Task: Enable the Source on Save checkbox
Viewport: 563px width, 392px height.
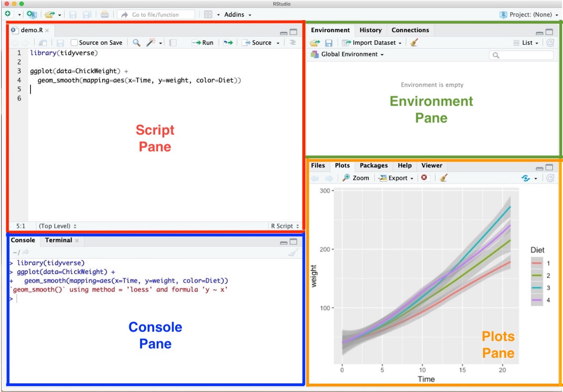Action: tap(74, 43)
